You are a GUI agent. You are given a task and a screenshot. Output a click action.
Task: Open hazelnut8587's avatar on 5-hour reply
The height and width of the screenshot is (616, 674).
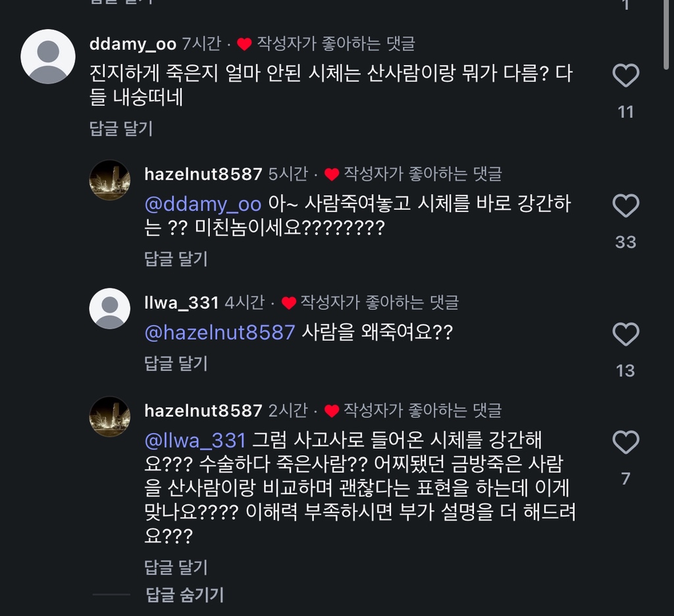[110, 180]
